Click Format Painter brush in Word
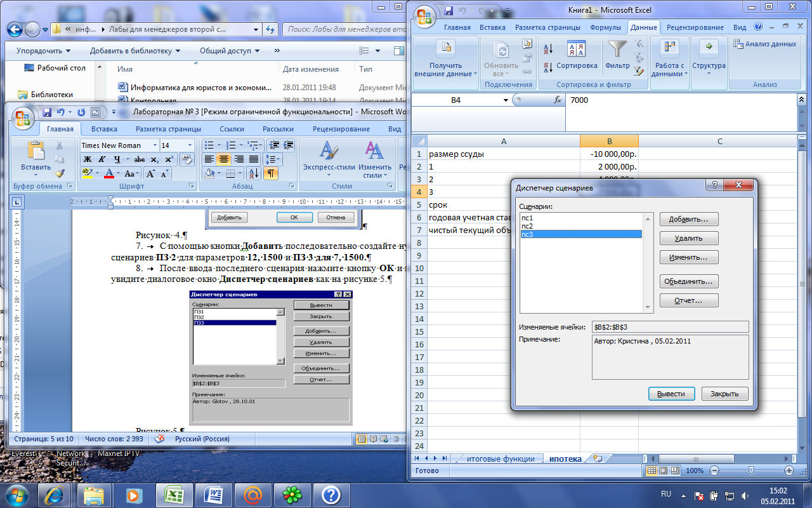Viewport: 812px width, 508px height. tap(60, 173)
